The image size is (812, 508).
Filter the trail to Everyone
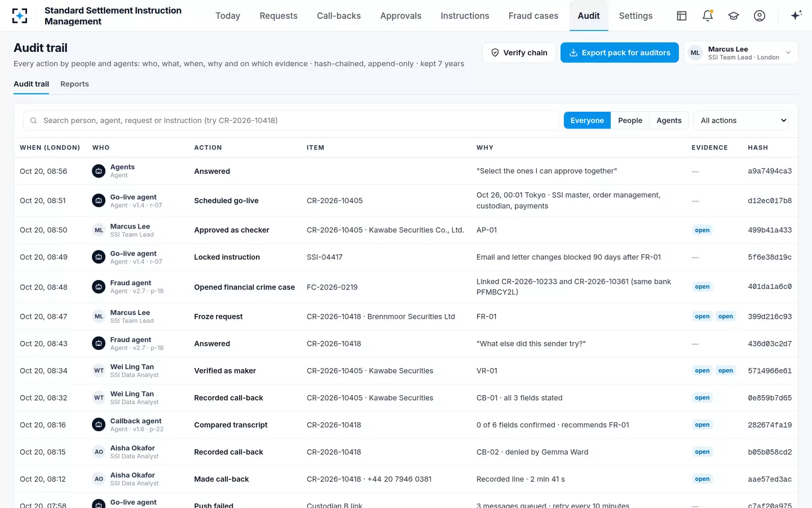(x=587, y=120)
